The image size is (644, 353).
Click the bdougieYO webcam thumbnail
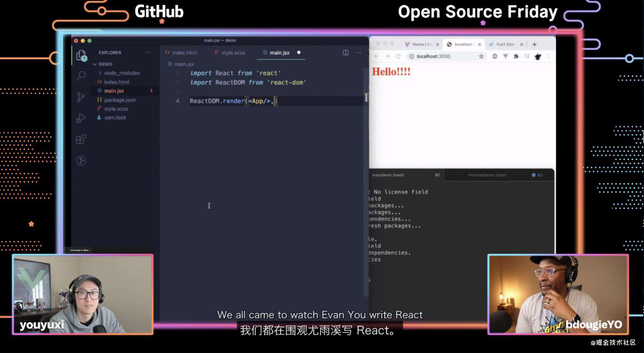pos(558,294)
